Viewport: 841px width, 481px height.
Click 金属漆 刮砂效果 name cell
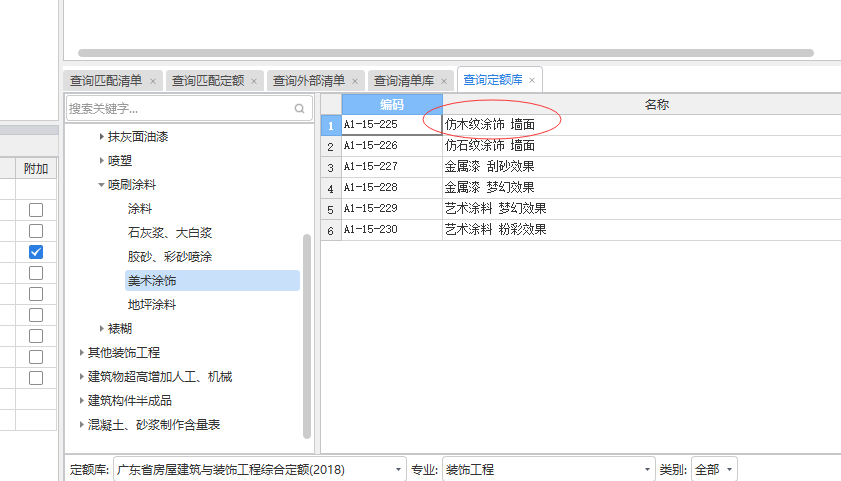pyautogui.click(x=642, y=166)
